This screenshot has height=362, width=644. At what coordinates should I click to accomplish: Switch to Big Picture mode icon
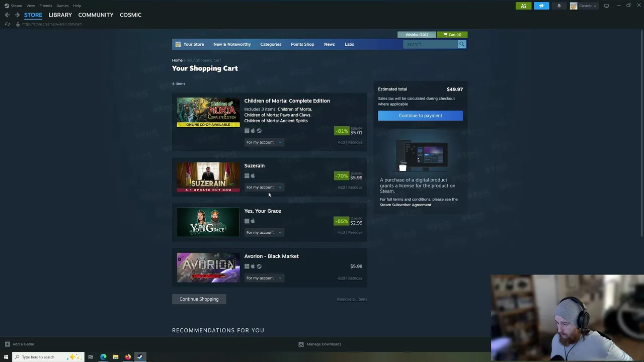coord(606,6)
